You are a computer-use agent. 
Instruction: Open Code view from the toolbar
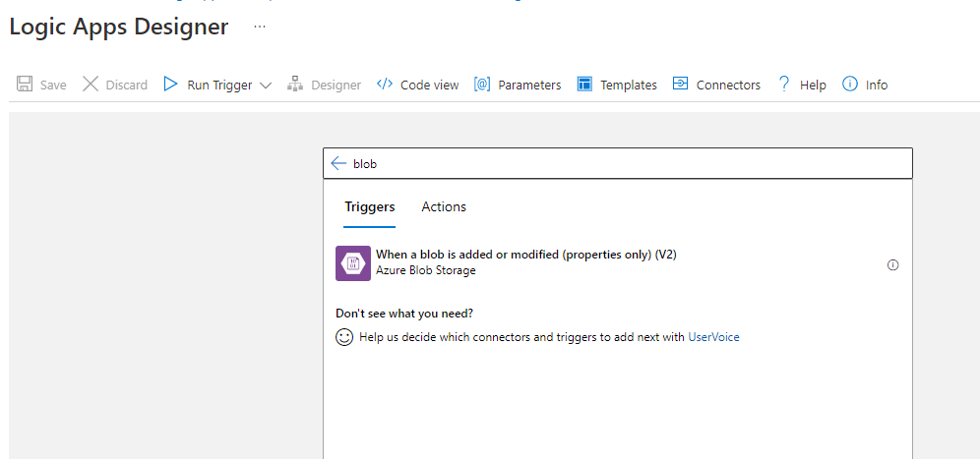[417, 85]
